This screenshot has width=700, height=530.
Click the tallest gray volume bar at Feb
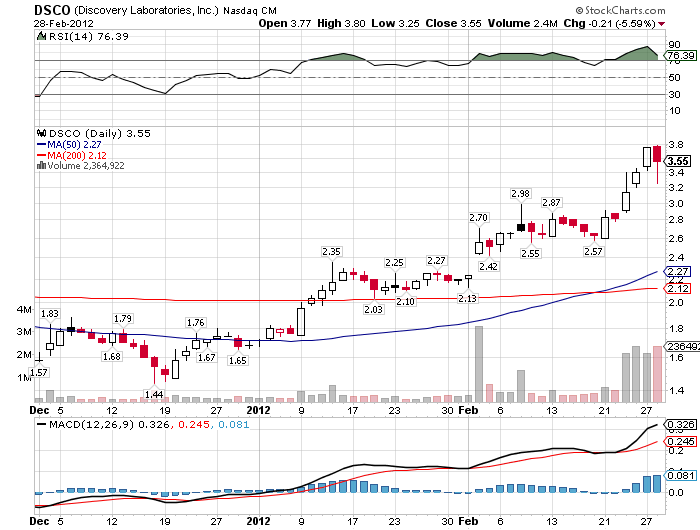tap(479, 364)
